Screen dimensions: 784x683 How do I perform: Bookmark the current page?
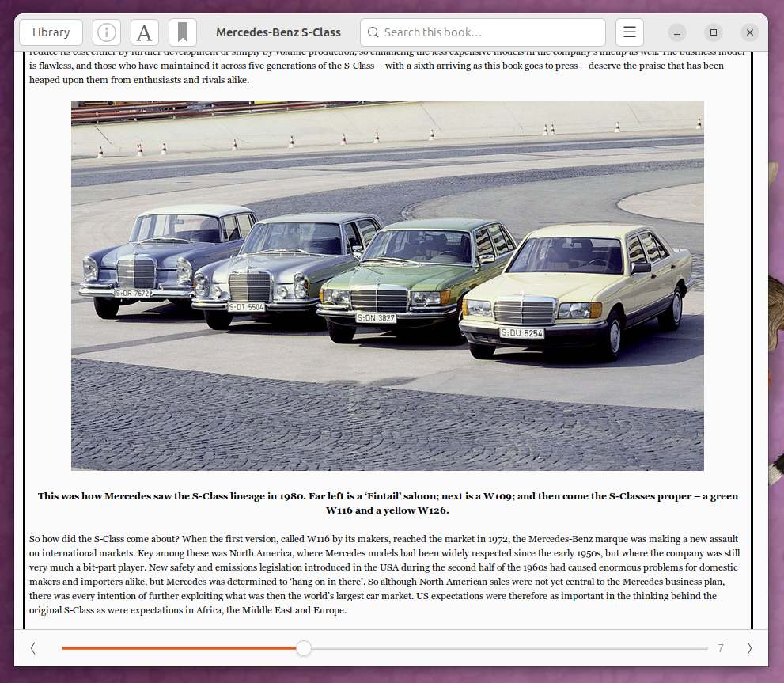tap(183, 32)
